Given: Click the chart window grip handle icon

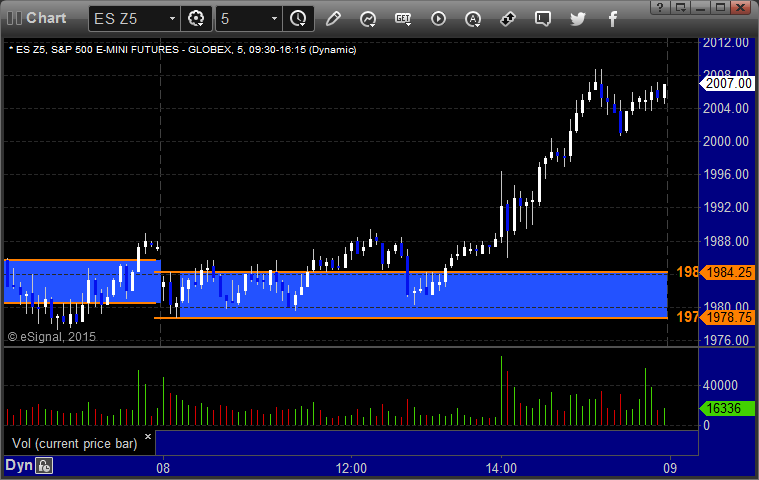Looking at the screenshot, I should point(14,18).
